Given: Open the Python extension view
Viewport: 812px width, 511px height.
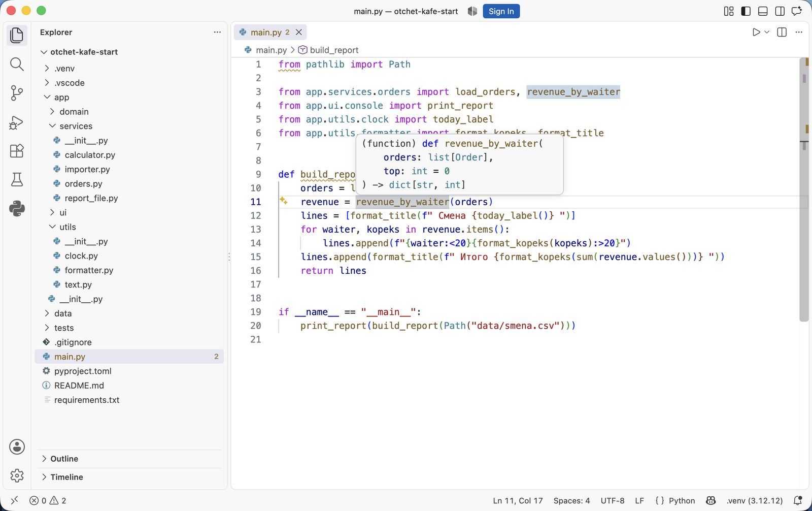Looking at the screenshot, I should tap(17, 208).
